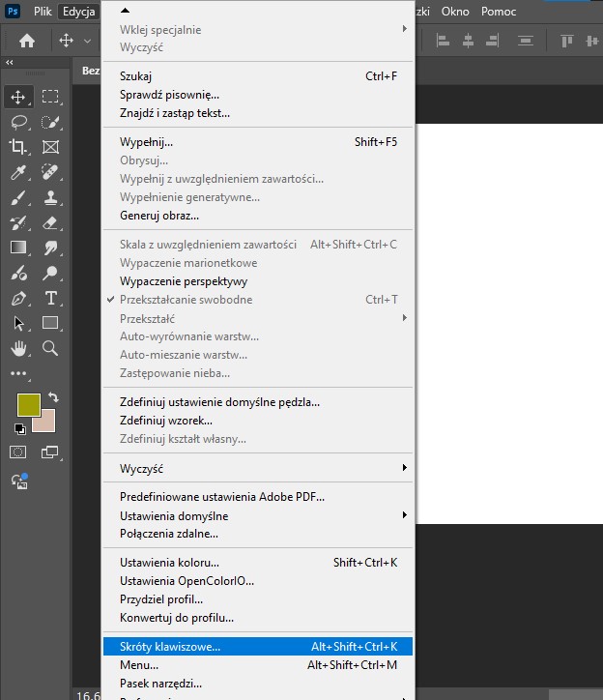Toggle Quick Mask mode
The width and height of the screenshot is (603, 700).
pyautogui.click(x=17, y=452)
